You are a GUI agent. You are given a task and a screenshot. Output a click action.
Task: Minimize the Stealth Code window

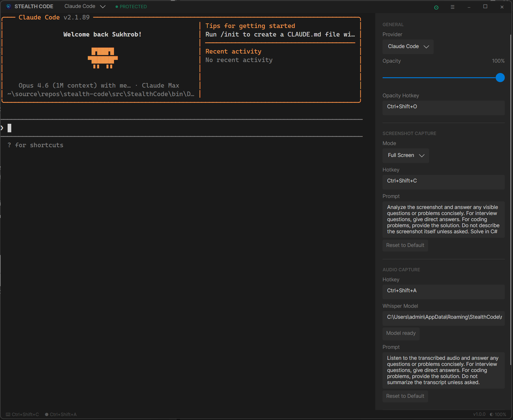(x=469, y=7)
